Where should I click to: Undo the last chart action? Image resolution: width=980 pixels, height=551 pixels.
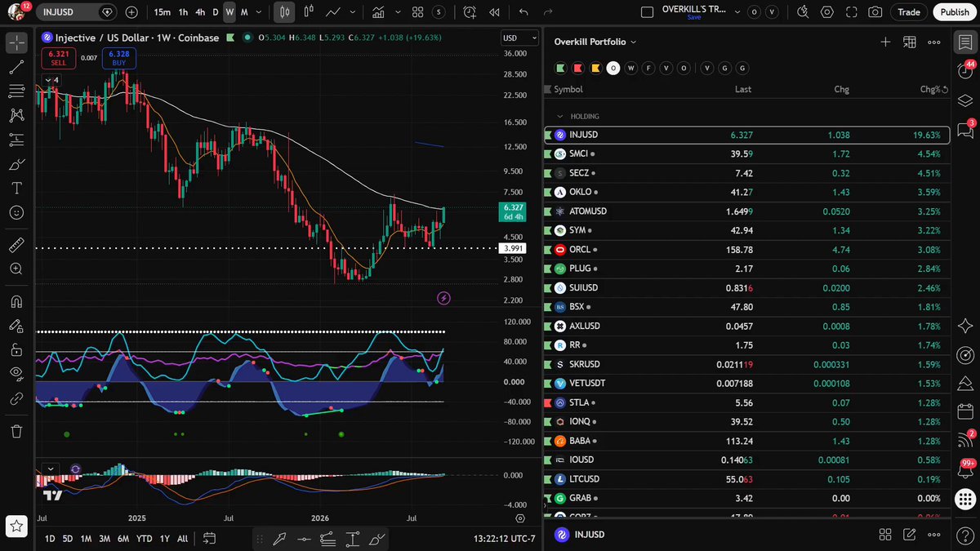(523, 12)
